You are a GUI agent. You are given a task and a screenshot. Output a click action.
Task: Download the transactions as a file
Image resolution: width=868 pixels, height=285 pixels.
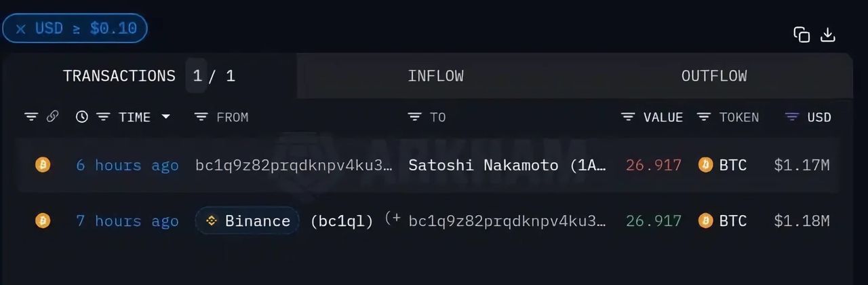click(828, 35)
